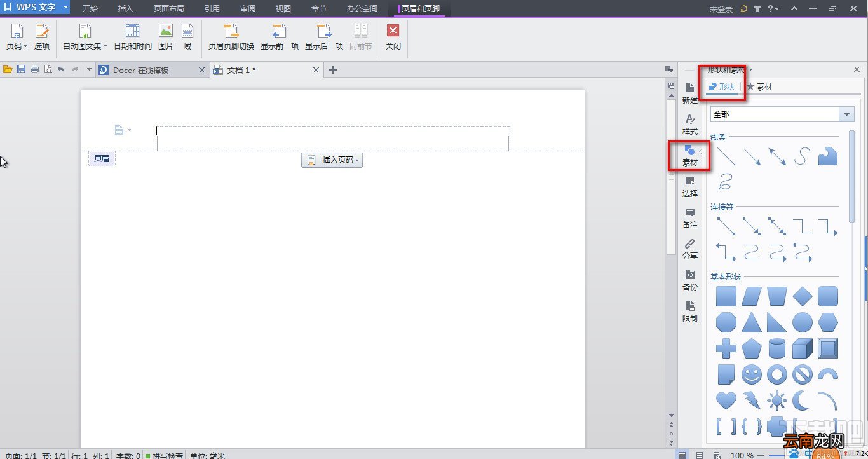Go to next header with 显示后一项
Image resolution: width=868 pixels, height=459 pixels.
[324, 37]
